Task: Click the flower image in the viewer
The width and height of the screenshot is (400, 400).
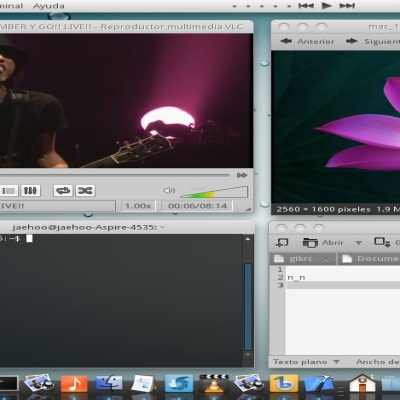Action: tap(336, 127)
